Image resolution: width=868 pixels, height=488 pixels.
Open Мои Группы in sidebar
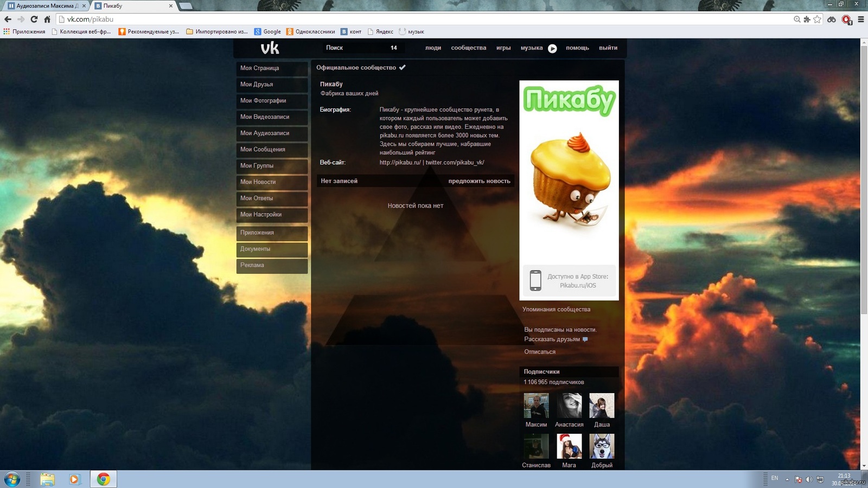pos(272,166)
